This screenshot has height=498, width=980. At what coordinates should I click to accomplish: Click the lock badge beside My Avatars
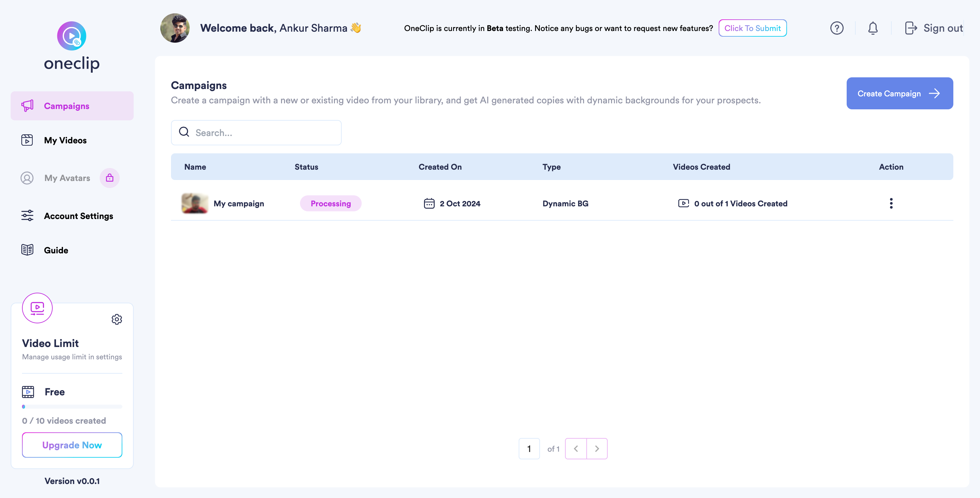pyautogui.click(x=110, y=178)
